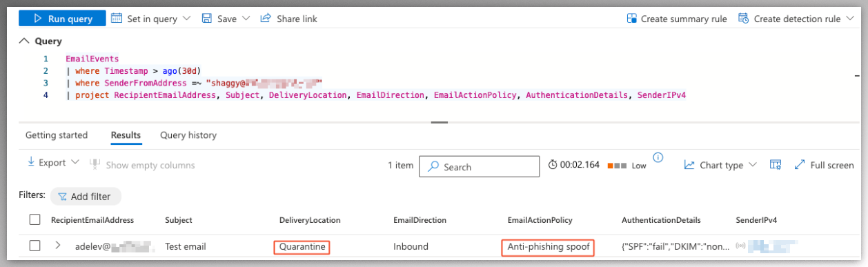
Task: Click the info icon near Low
Action: pyautogui.click(x=658, y=157)
